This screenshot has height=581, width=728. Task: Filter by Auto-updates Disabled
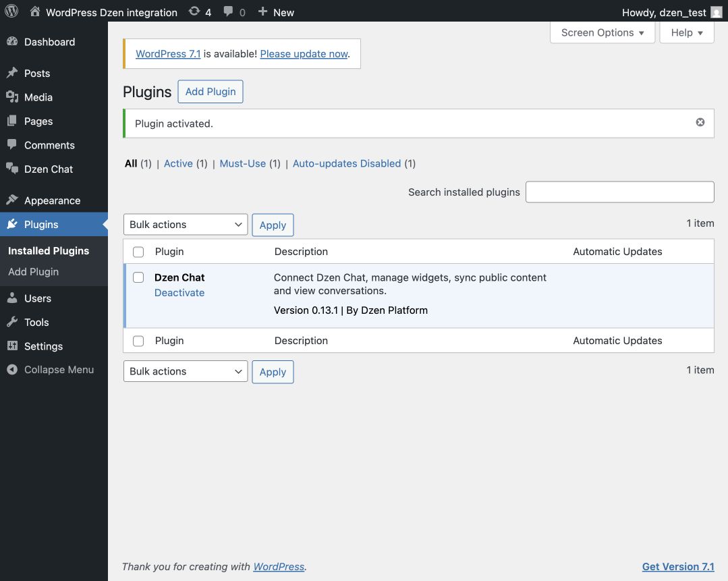coord(347,163)
